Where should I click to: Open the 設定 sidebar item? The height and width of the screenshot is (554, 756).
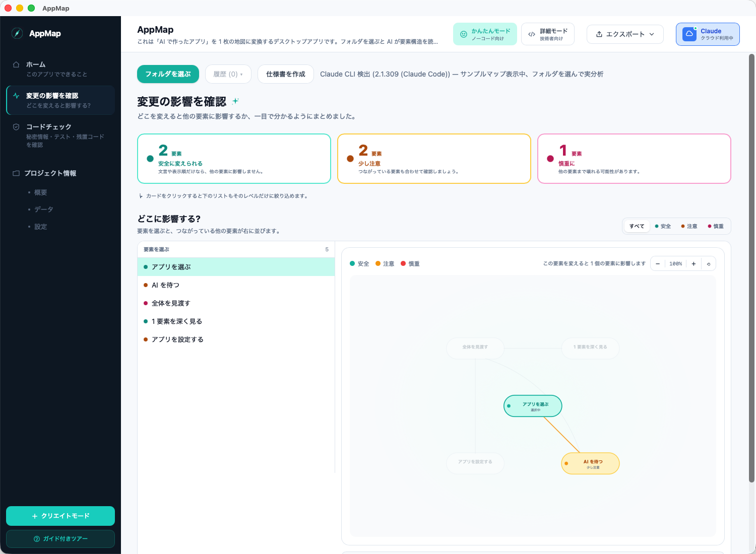click(x=40, y=227)
